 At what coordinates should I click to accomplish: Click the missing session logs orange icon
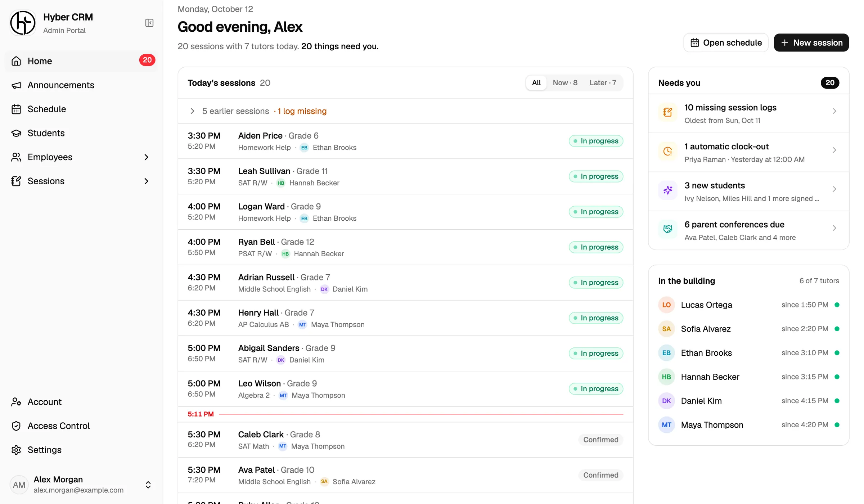tap(668, 112)
